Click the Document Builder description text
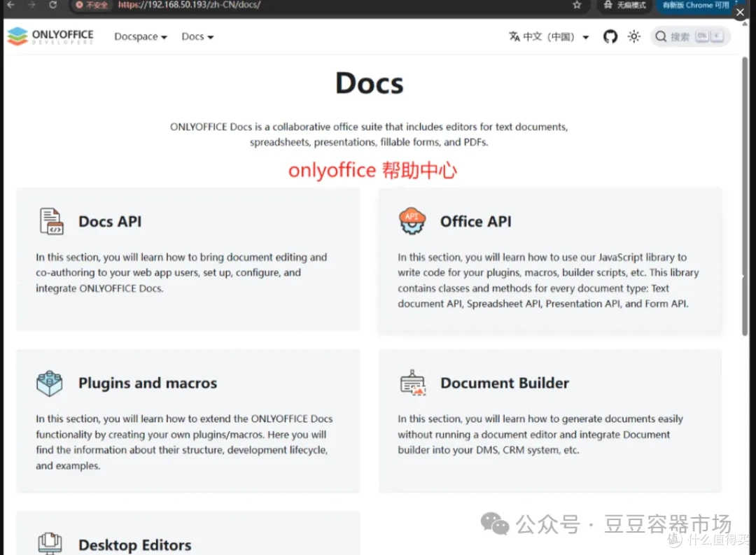The image size is (756, 555). click(x=540, y=434)
